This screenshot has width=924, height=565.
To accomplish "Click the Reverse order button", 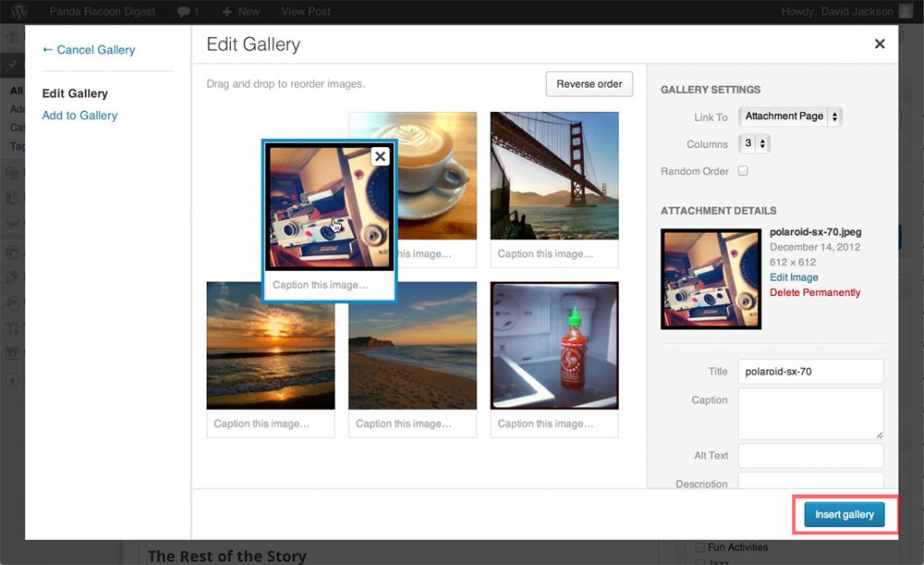I will point(588,84).
